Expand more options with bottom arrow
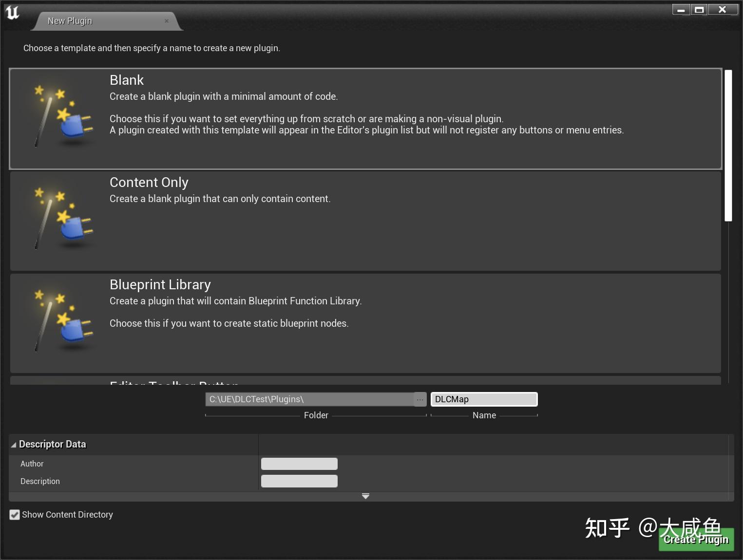This screenshot has height=560, width=743. (x=365, y=496)
